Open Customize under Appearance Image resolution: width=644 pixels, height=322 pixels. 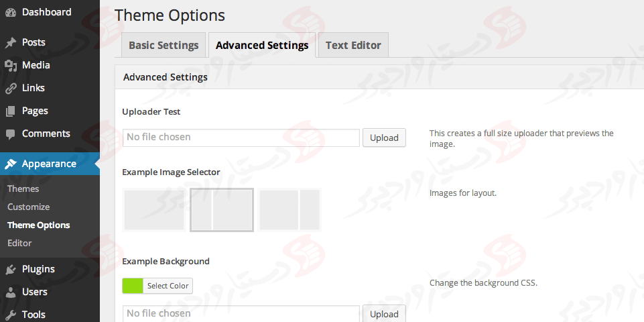(x=29, y=207)
